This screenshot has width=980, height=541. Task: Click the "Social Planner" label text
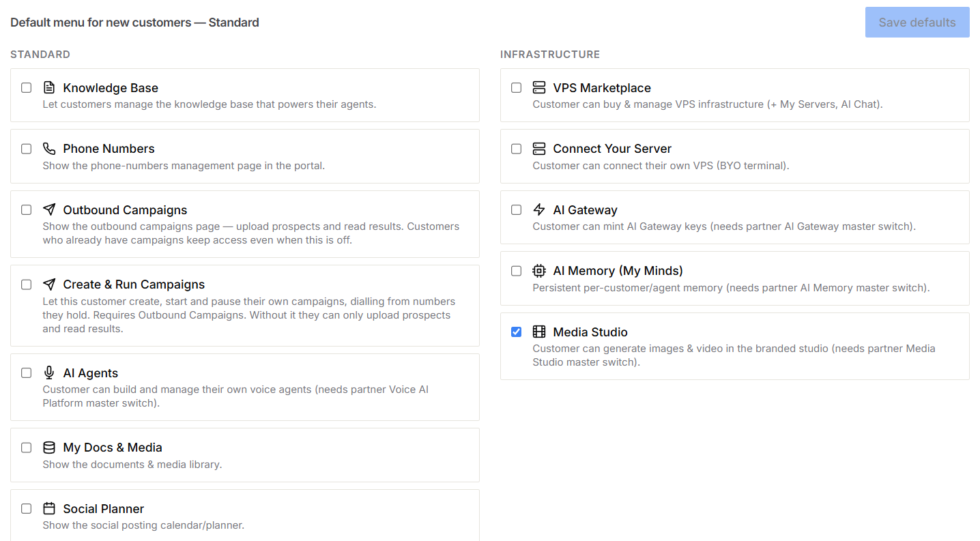tap(104, 509)
